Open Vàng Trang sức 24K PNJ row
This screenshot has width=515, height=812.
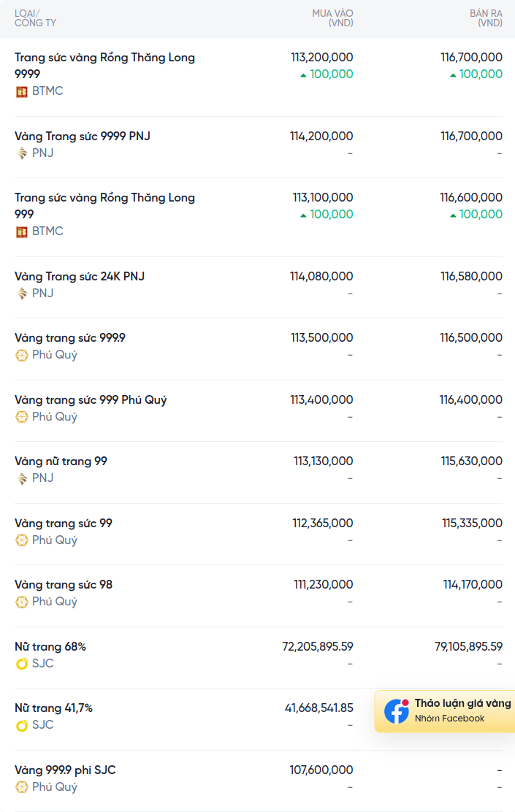click(x=258, y=288)
